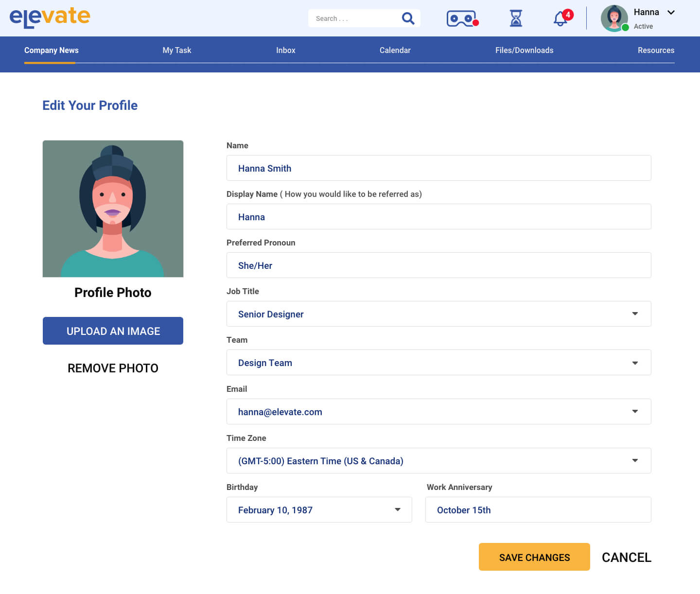Click the hourglass icon in header

click(x=516, y=18)
